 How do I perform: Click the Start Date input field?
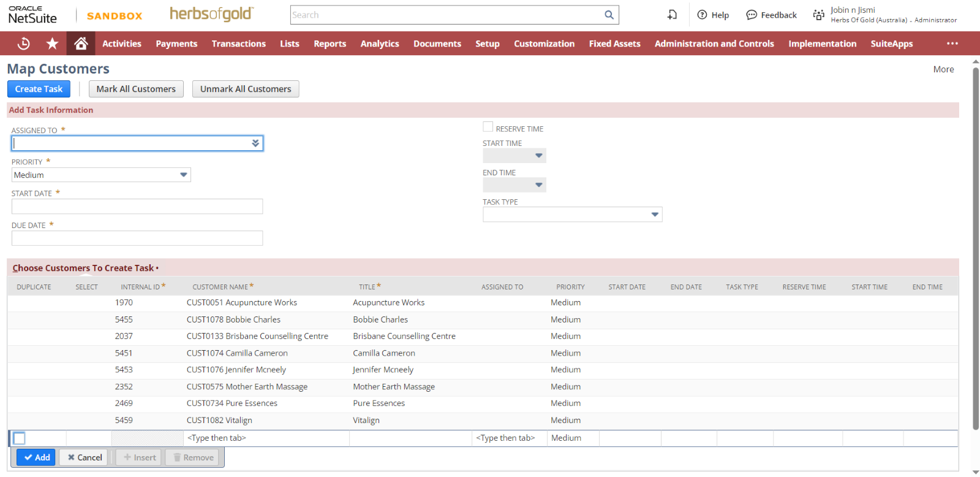137,207
